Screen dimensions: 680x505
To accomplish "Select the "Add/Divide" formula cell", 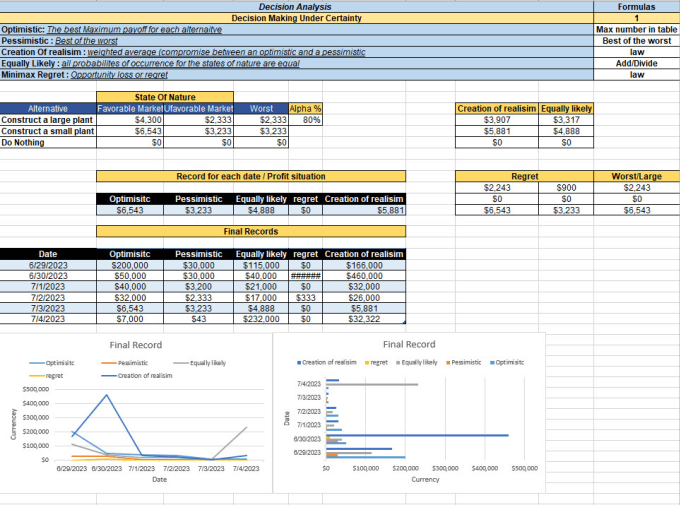I will (636, 63).
